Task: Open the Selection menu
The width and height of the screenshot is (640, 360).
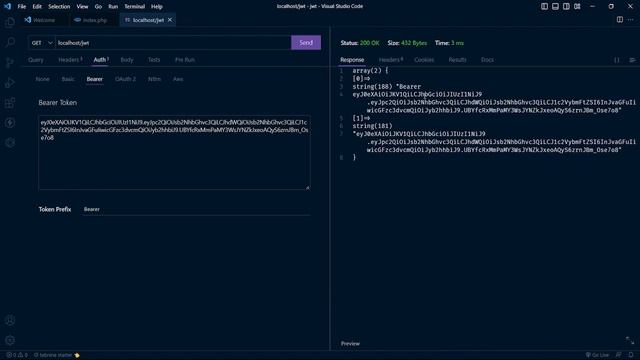Action: point(59,7)
